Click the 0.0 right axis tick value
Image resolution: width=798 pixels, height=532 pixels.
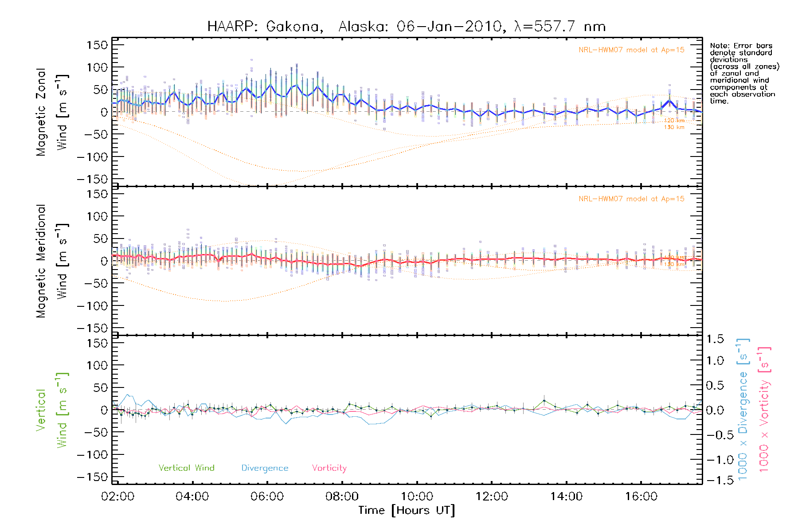715,410
